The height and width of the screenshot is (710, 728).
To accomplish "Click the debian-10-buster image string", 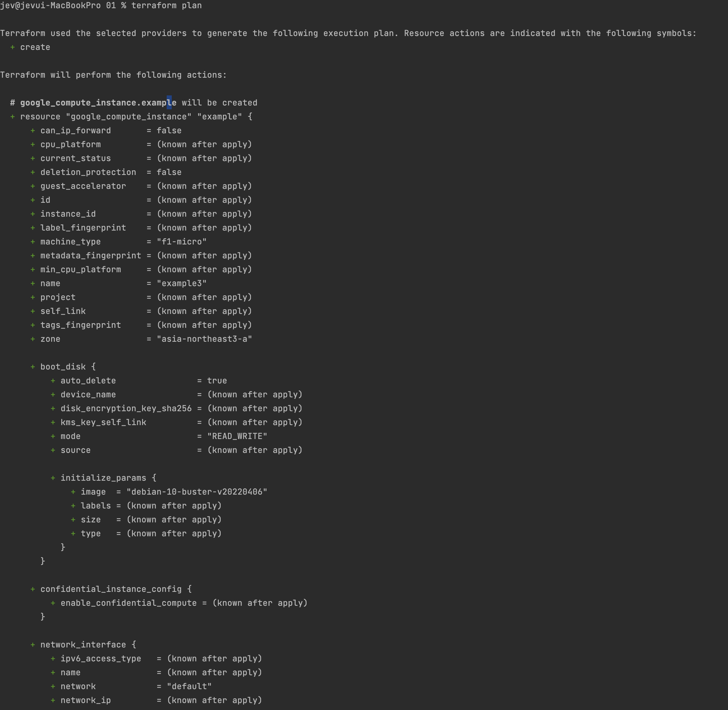I will [x=197, y=492].
